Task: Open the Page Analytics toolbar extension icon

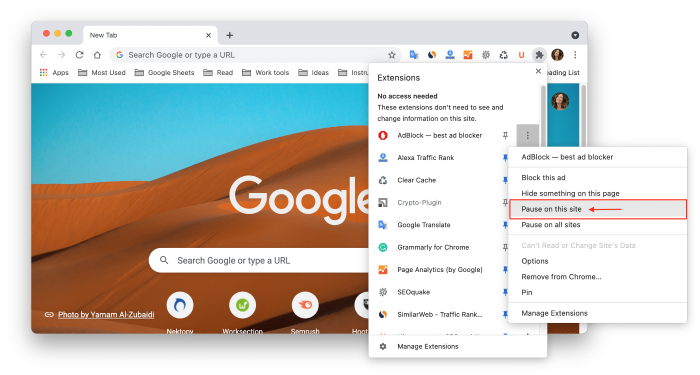Action: [x=468, y=55]
